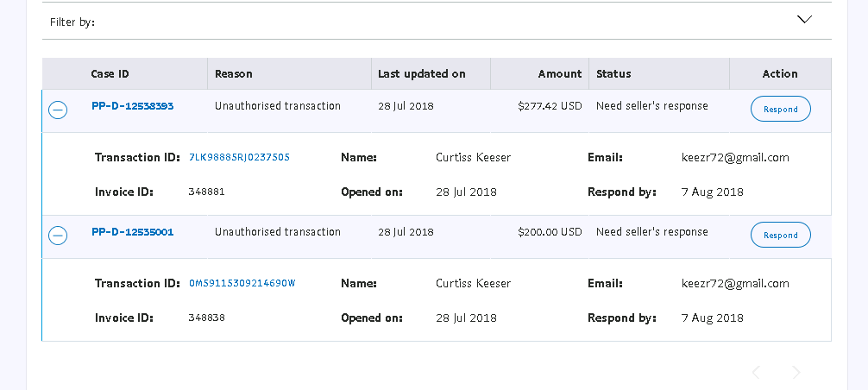Click invoice ID 348838
This screenshot has width=868, height=390.
pyautogui.click(x=206, y=318)
